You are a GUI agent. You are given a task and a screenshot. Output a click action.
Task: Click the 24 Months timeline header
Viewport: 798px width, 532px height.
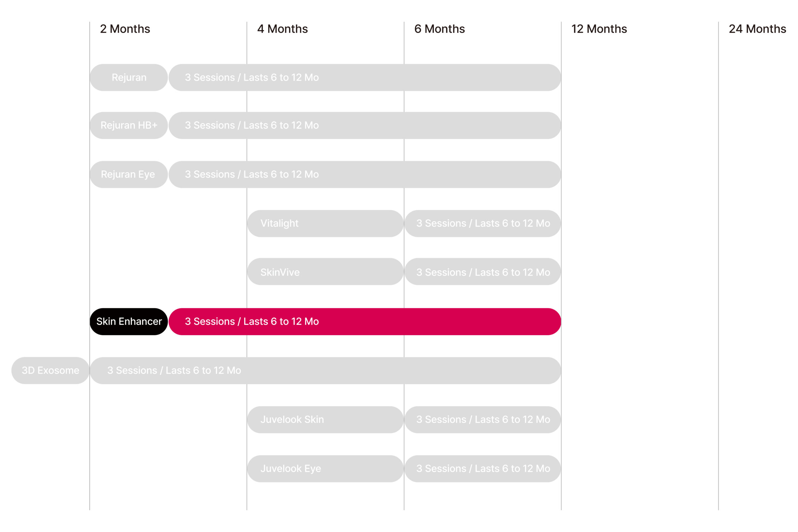point(757,29)
